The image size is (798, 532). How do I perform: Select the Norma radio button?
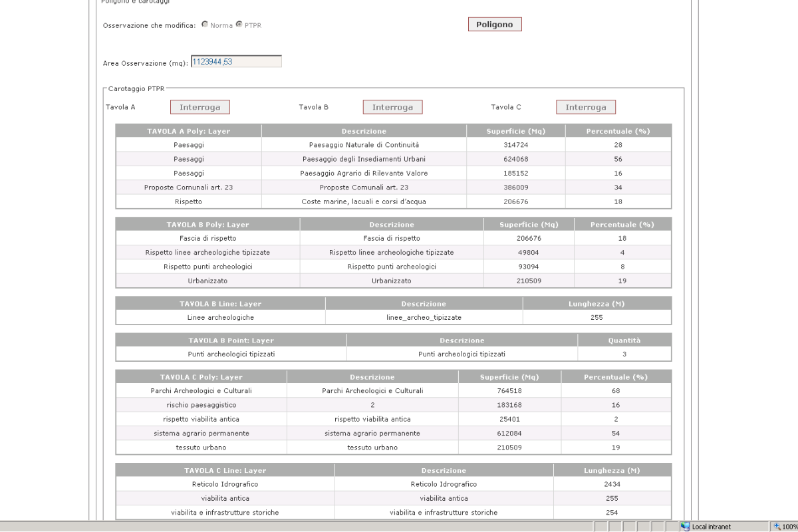[205, 25]
